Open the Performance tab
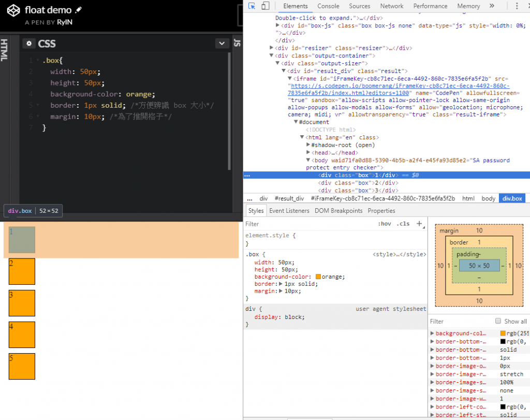The width and height of the screenshot is (530, 420). tap(430, 6)
